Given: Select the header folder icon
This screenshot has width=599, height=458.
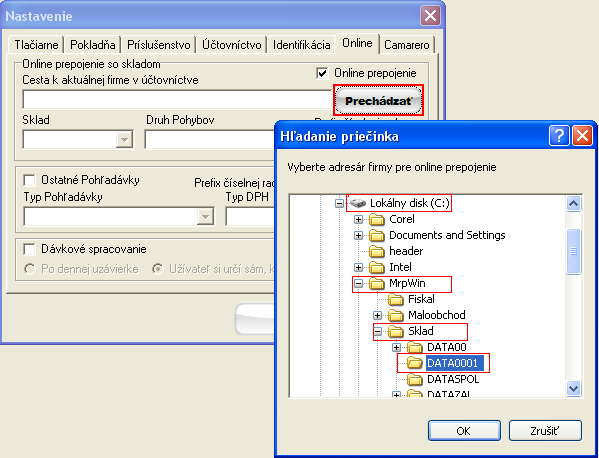Looking at the screenshot, I should 377,252.
